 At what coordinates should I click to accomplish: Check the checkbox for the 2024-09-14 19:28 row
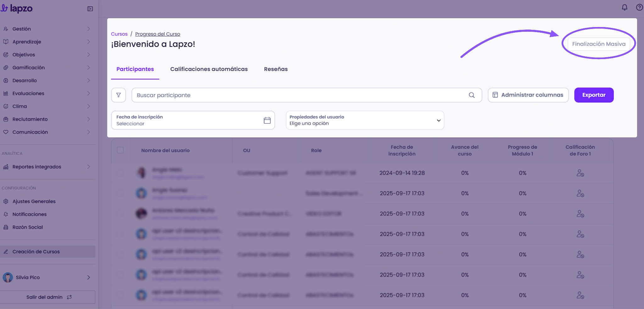point(120,173)
